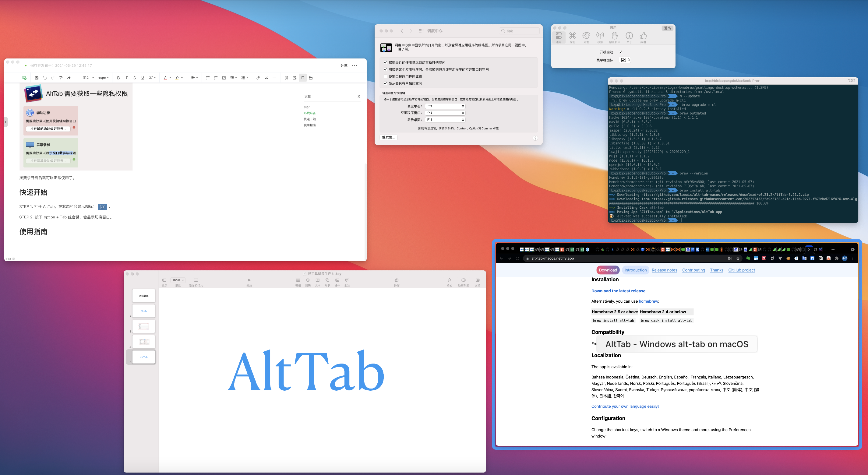Image resolution: width=868 pixels, height=475 pixels.
Task: Uncheck 根据最近的使用情况自动重新排列空间
Action: coord(386,62)
